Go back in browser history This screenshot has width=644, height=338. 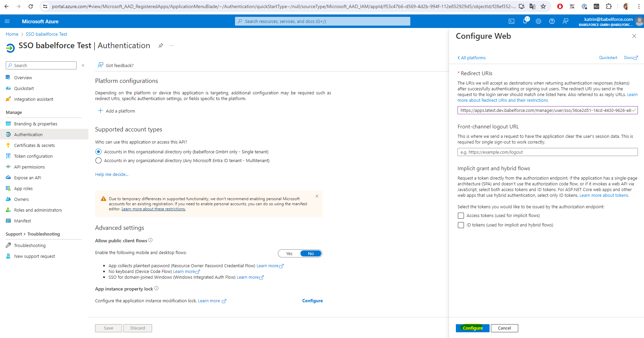(x=6, y=6)
